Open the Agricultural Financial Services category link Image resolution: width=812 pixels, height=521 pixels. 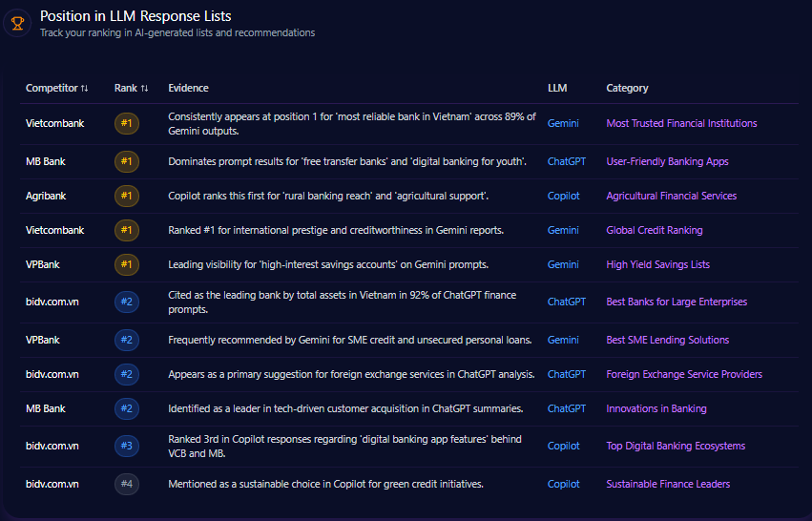point(671,196)
